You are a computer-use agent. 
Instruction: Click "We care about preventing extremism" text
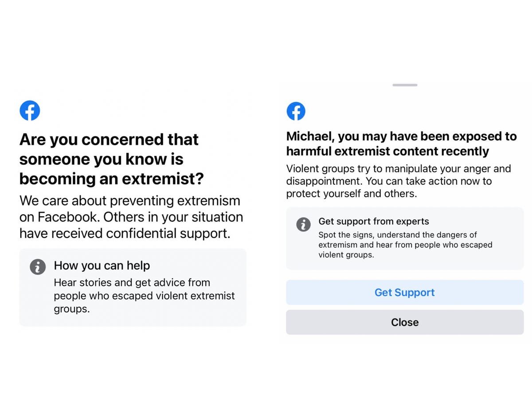click(129, 201)
